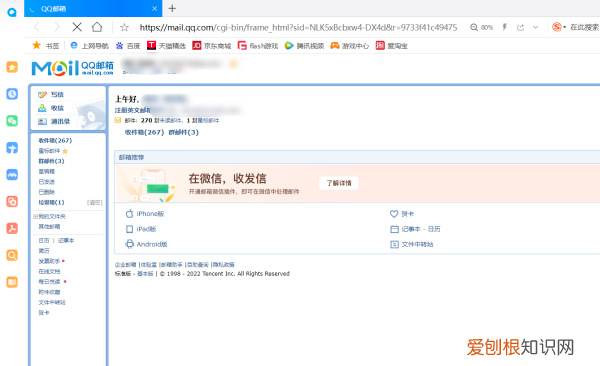Click the green WeChat sidebar icon

(x=12, y=121)
